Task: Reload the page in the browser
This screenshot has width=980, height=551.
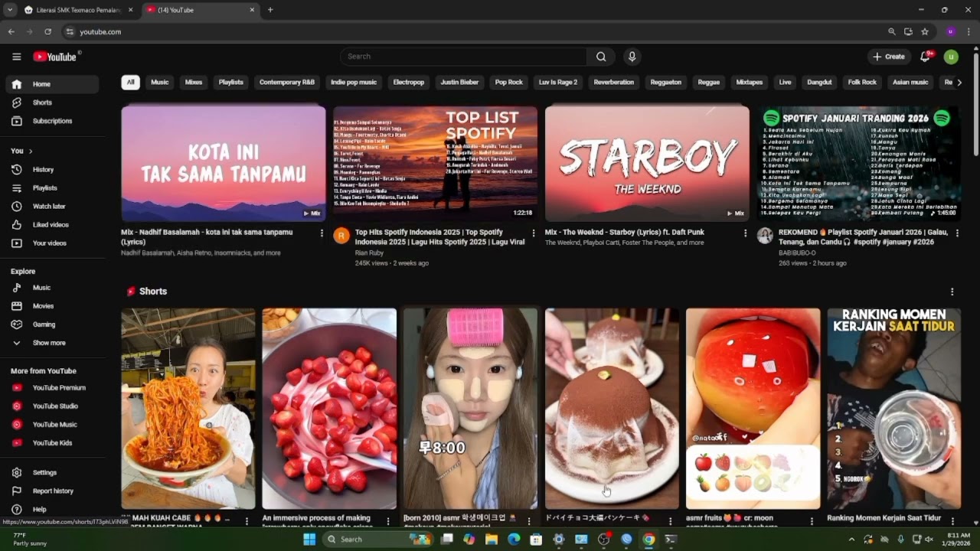Action: (47, 32)
